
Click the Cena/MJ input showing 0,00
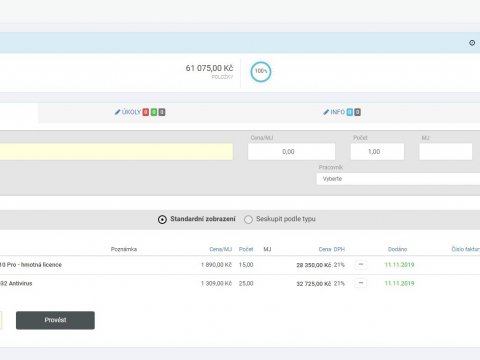click(291, 152)
